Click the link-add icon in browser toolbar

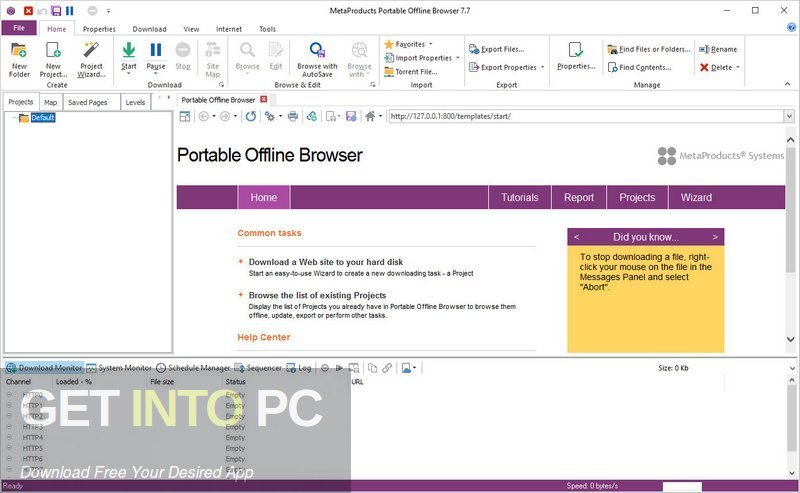point(312,116)
